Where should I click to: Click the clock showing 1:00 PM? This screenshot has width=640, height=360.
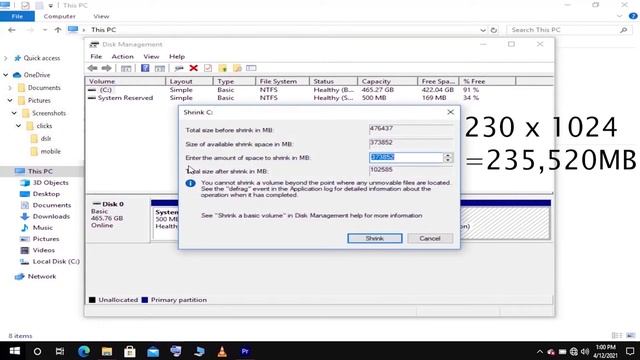[x=606, y=347]
